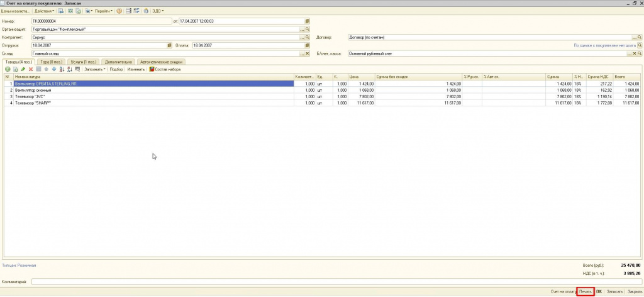This screenshot has height=297, width=644.
Task: Open the calendar icon of the Оплата date field
Action: tap(308, 45)
